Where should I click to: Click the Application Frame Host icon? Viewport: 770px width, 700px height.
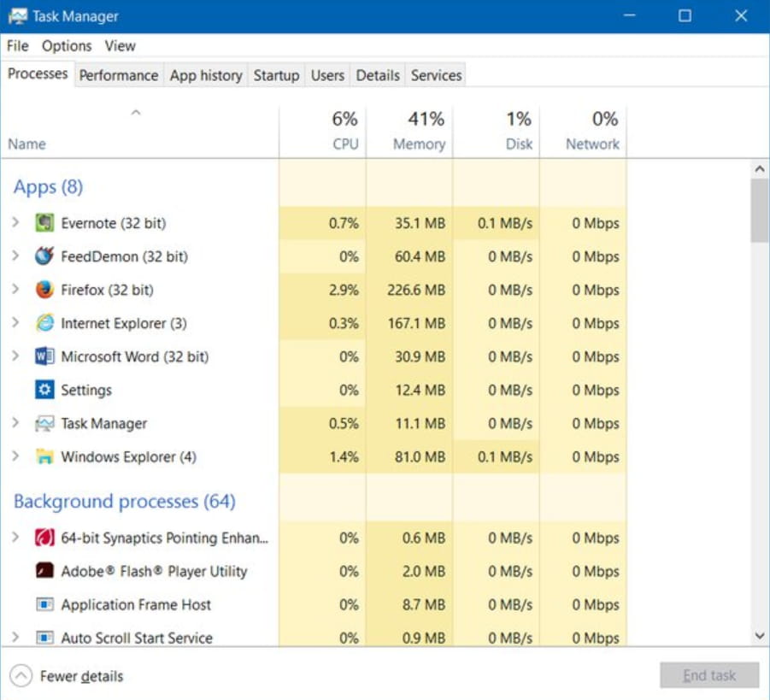tap(44, 604)
